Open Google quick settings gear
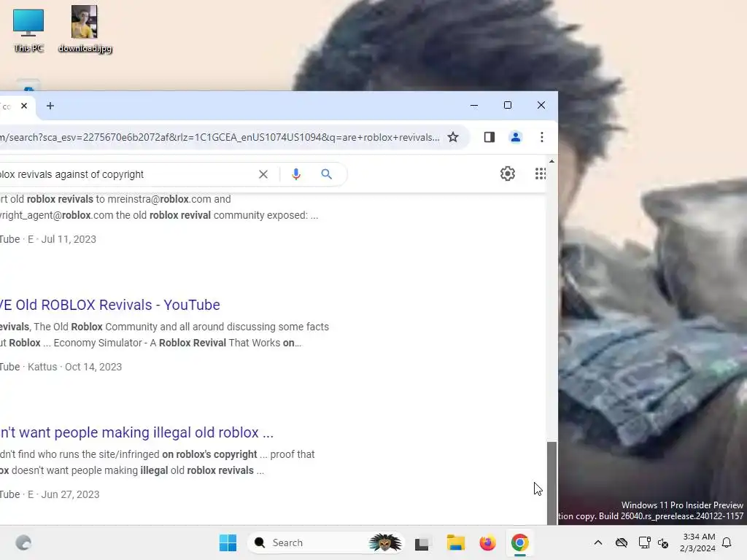Image resolution: width=747 pixels, height=560 pixels. pos(508,174)
